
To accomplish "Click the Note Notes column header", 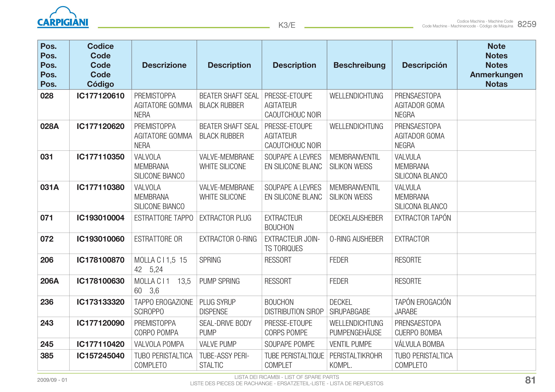I will coord(496,65).
